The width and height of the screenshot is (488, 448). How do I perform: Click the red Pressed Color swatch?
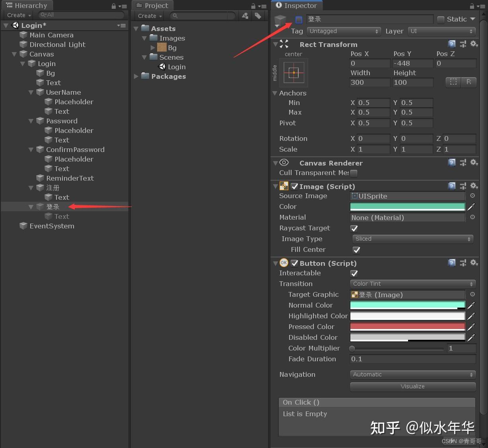[407, 326]
